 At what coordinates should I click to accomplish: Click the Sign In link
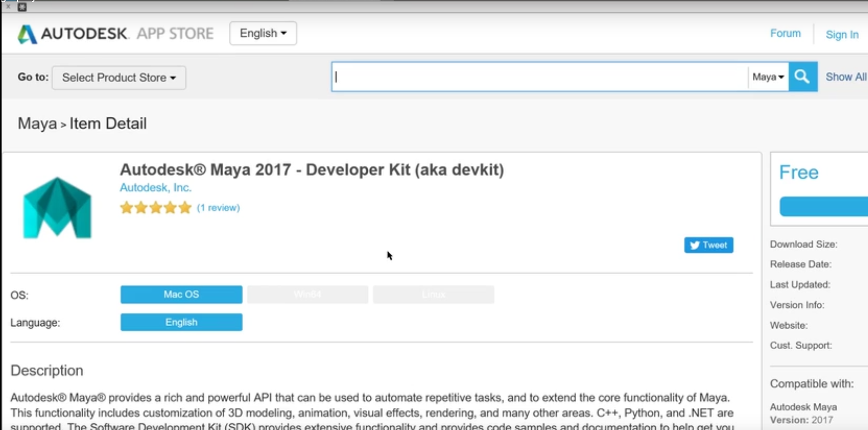842,35
